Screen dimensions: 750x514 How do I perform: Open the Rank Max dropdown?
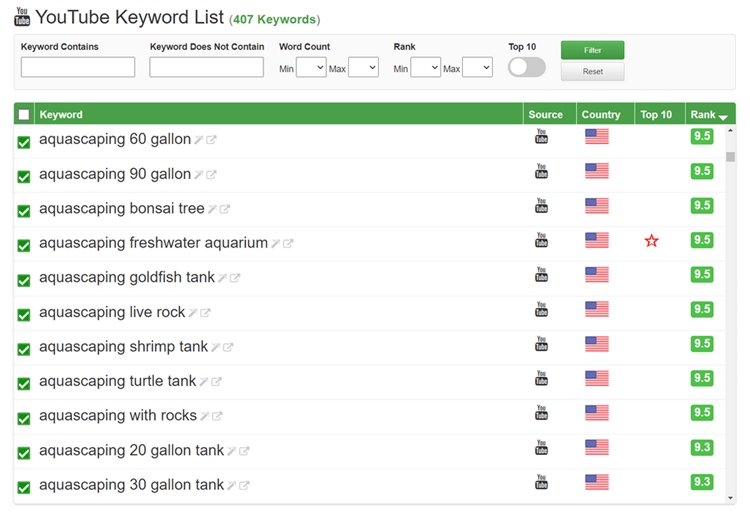pos(477,68)
